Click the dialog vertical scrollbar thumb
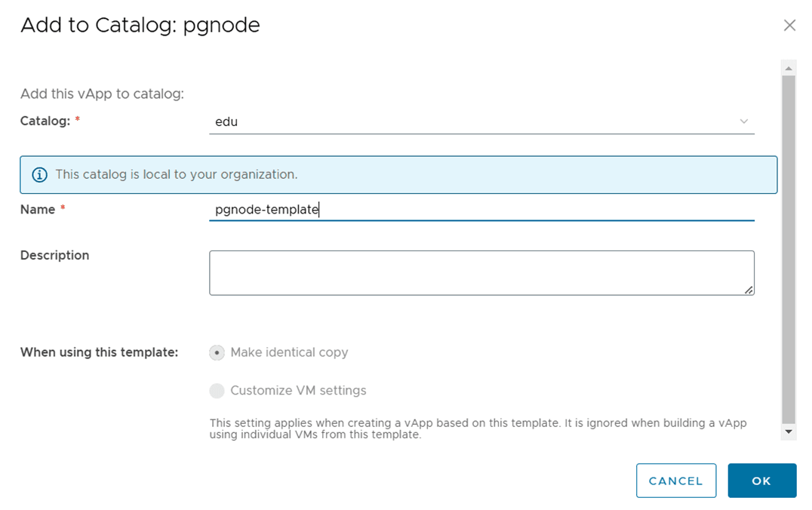This screenshot has height=510, width=812. (789, 250)
